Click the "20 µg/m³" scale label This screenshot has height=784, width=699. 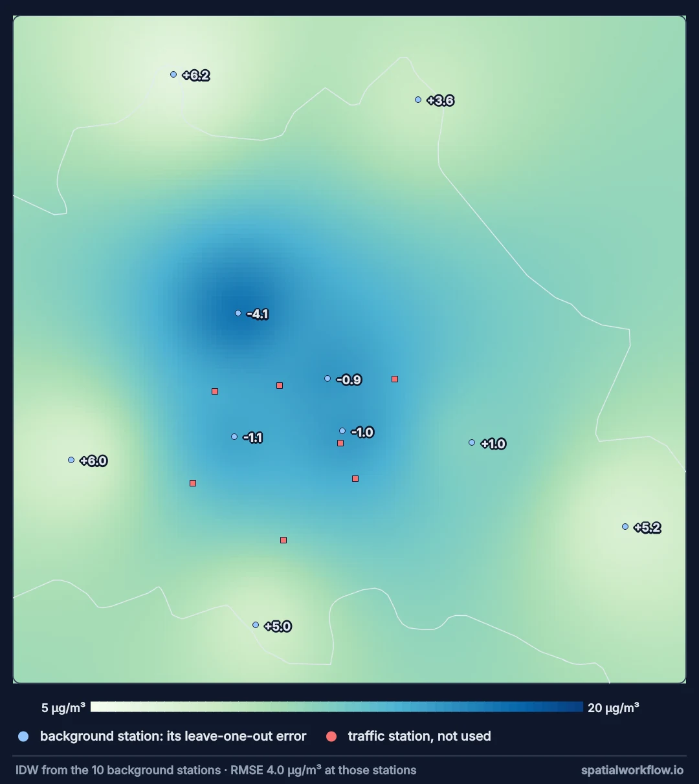pyautogui.click(x=614, y=708)
